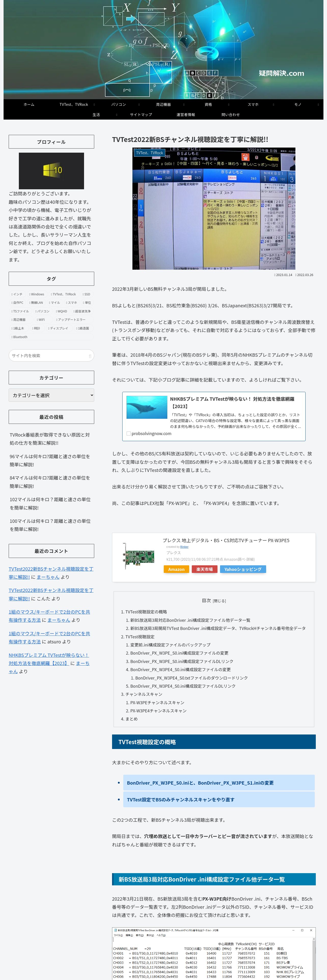Collapse the table of contents with 閉じる
327x980 pixels.
219,601
